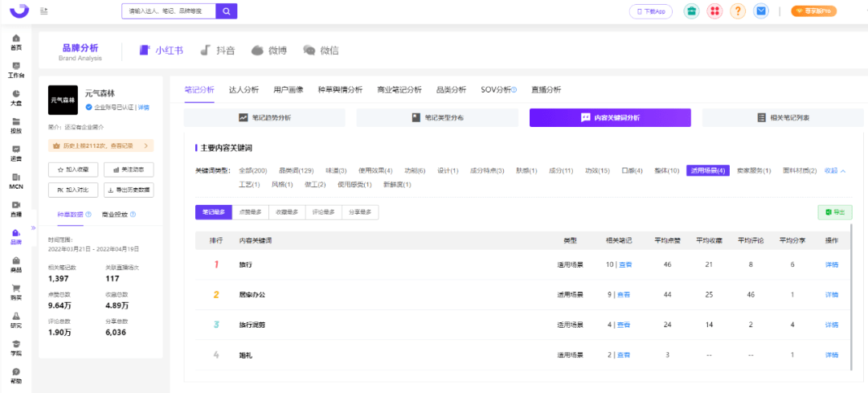Screen dimensions: 868x393
Task: Open the 首页 home icon in sidebar
Action: [16, 42]
